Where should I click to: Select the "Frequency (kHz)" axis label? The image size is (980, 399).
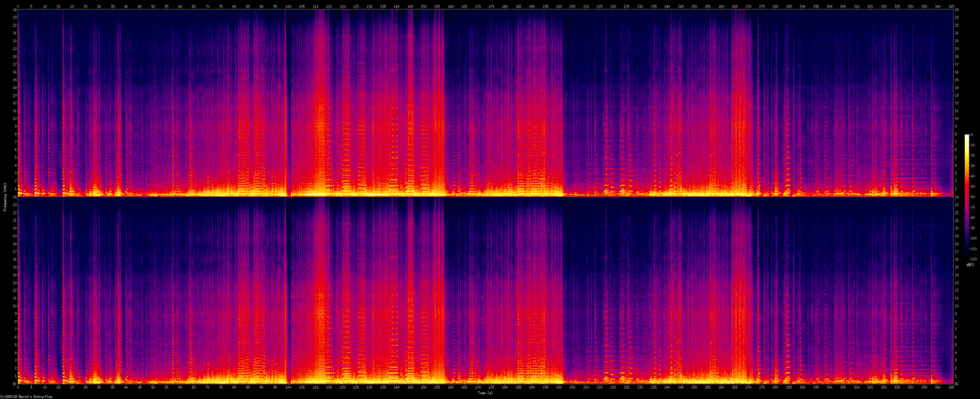(x=5, y=197)
